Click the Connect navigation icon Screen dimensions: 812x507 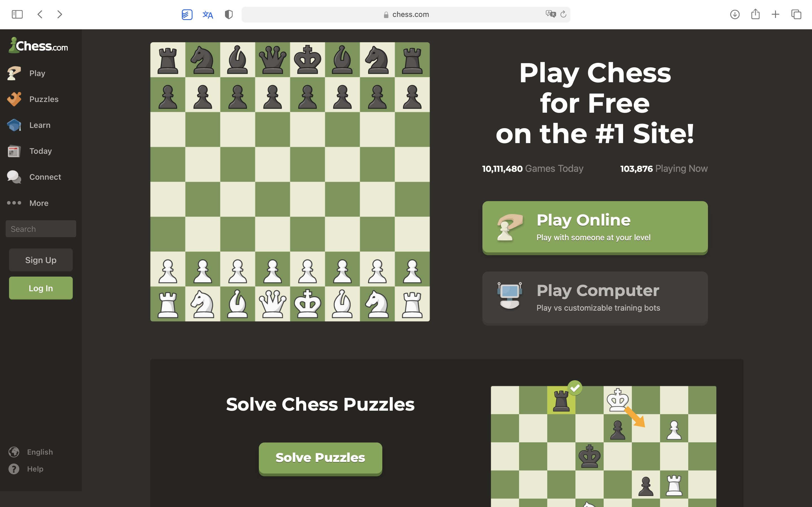15,177
